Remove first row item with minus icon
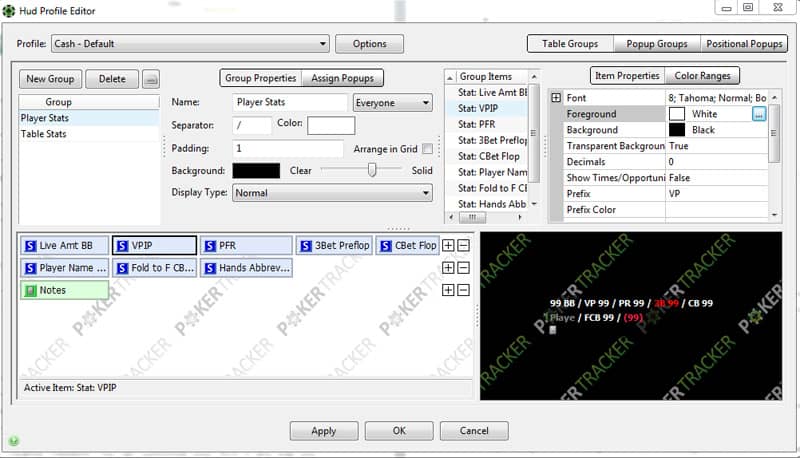The height and width of the screenshot is (458, 800). [463, 245]
